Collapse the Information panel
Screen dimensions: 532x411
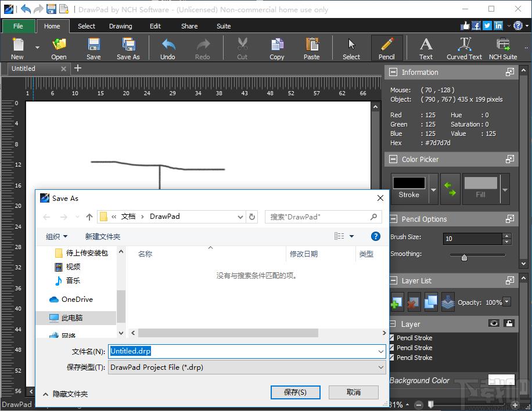tap(393, 72)
